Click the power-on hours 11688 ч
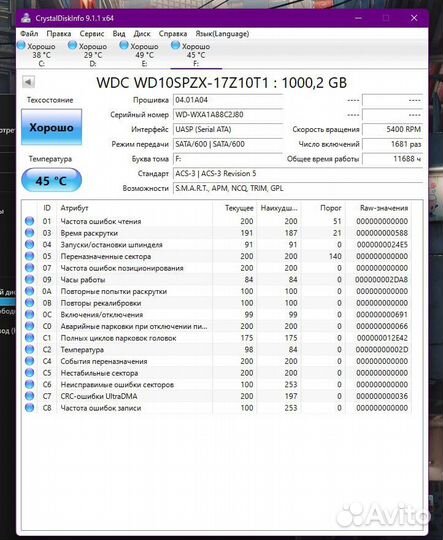443x540 pixels. 392,159
